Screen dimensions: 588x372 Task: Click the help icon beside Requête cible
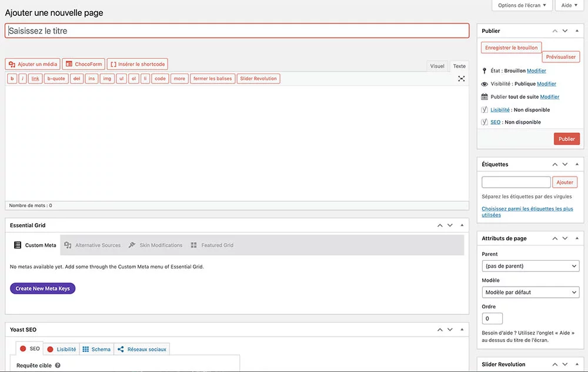(x=58, y=366)
